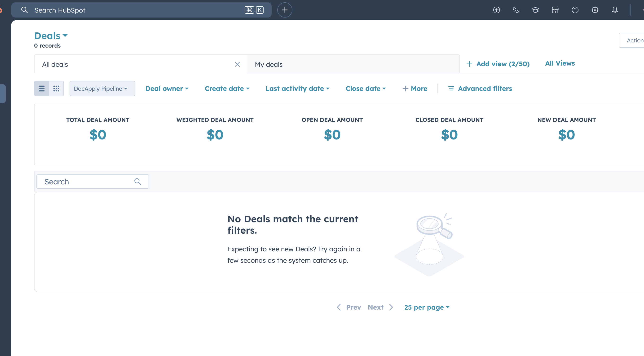Open Help via the question mark icon
This screenshot has height=356, width=644.
point(575,10)
